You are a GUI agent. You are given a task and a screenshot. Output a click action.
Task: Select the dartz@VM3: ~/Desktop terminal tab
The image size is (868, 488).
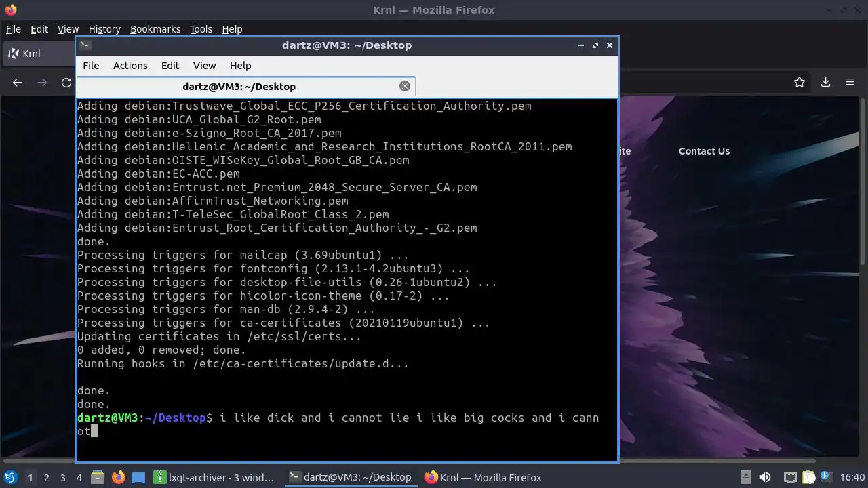(245, 87)
